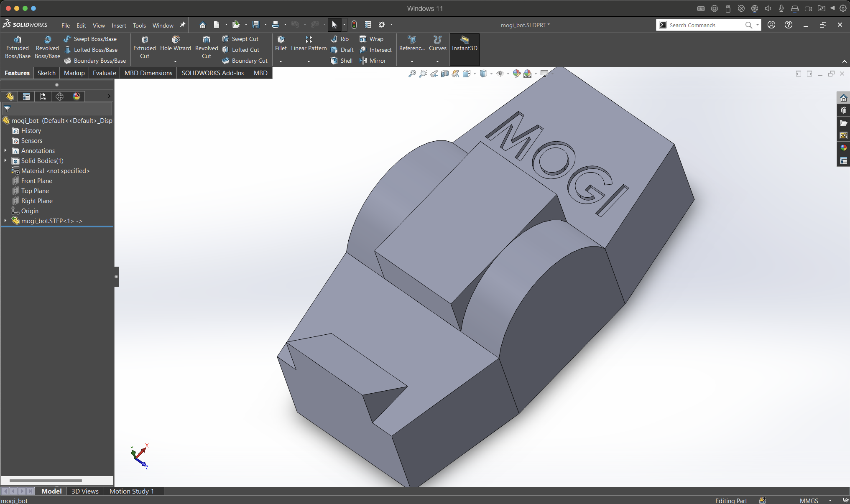Open the Insert menu
The image size is (850, 504).
(119, 25)
